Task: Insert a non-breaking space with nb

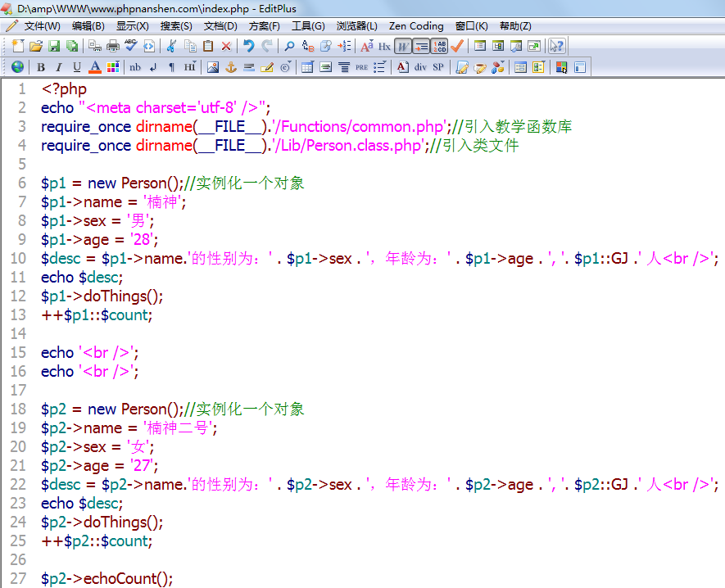Action: pyautogui.click(x=135, y=67)
